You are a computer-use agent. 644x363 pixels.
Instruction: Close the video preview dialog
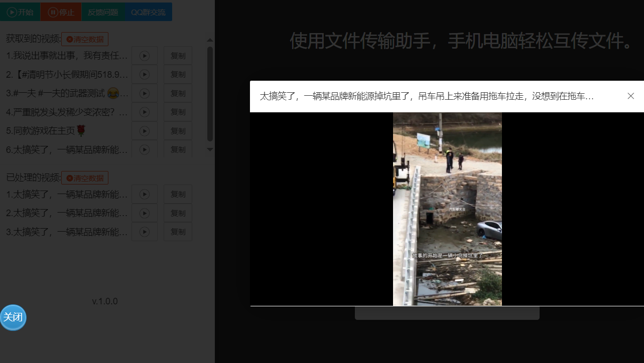[631, 96]
